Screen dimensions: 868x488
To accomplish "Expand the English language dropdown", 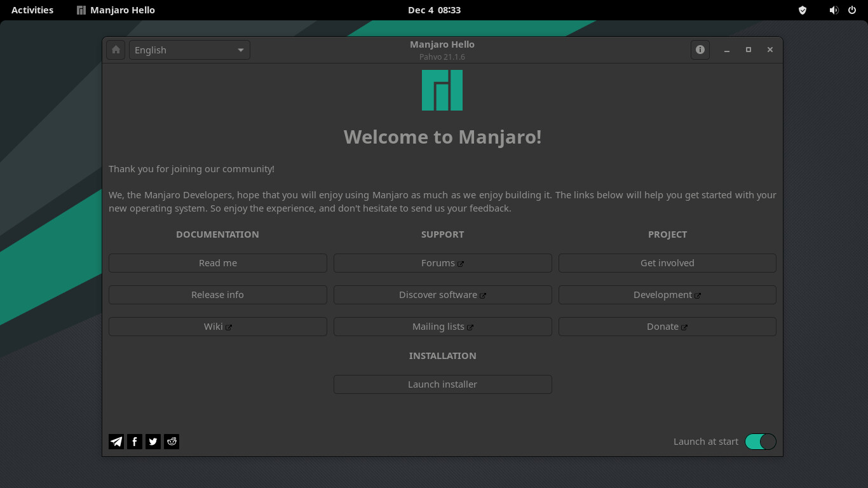I will point(189,50).
